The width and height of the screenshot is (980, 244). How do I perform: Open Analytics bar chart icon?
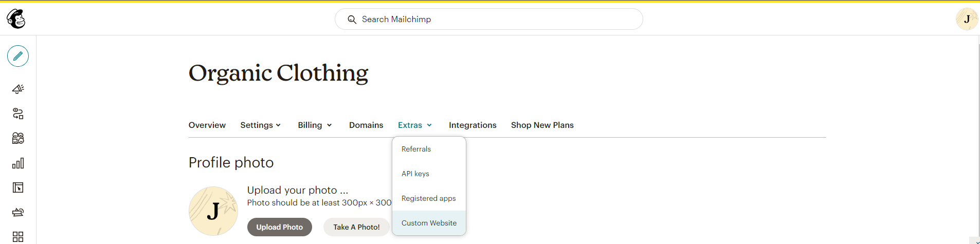pyautogui.click(x=18, y=163)
